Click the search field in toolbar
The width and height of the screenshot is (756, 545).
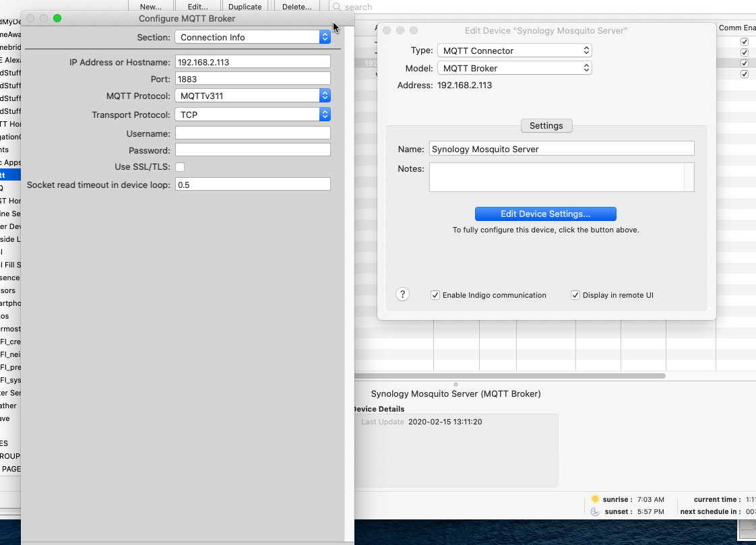(x=542, y=7)
